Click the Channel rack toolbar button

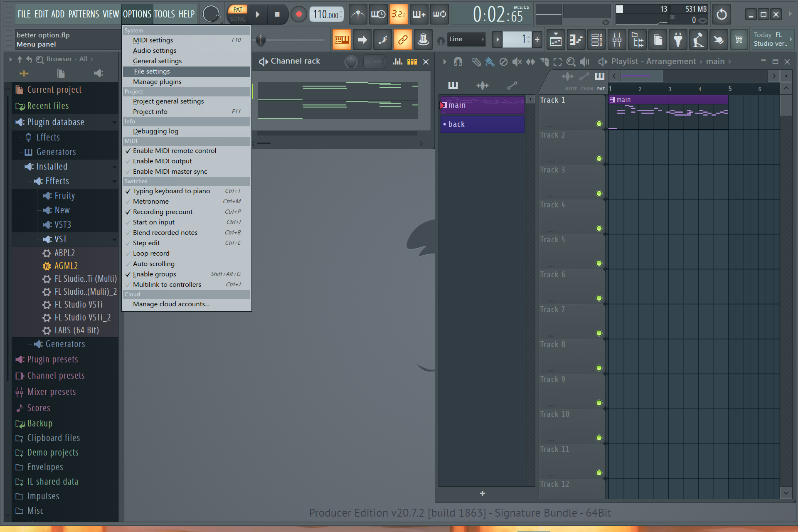pyautogui.click(x=596, y=40)
